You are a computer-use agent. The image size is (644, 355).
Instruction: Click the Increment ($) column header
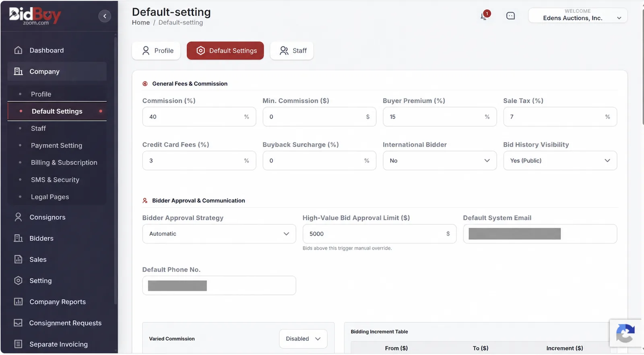click(x=564, y=348)
